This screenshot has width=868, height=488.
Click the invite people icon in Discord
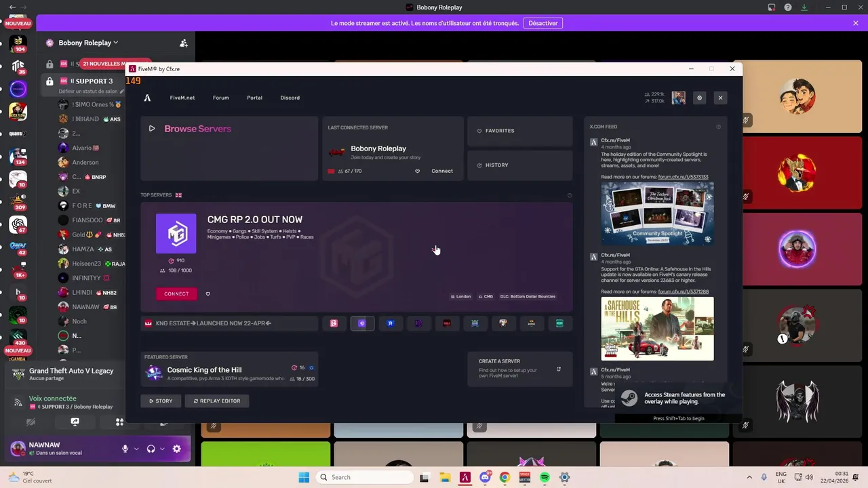coord(184,43)
